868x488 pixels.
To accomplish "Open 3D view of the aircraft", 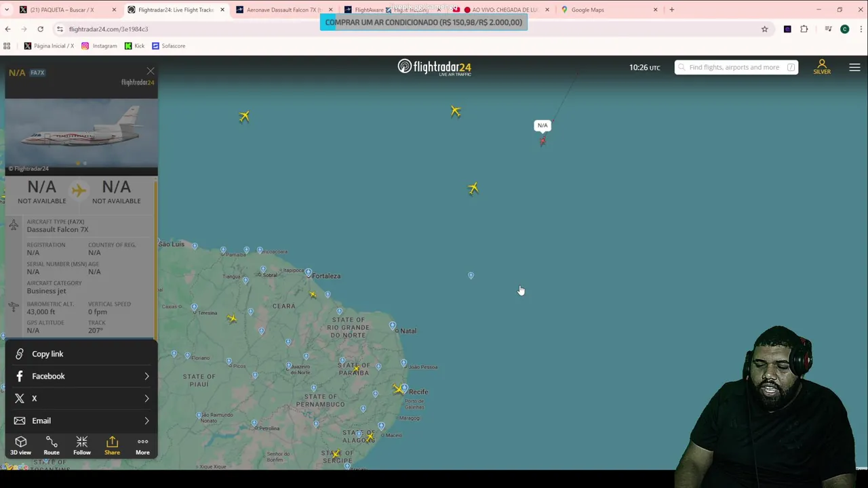I will click(x=21, y=445).
